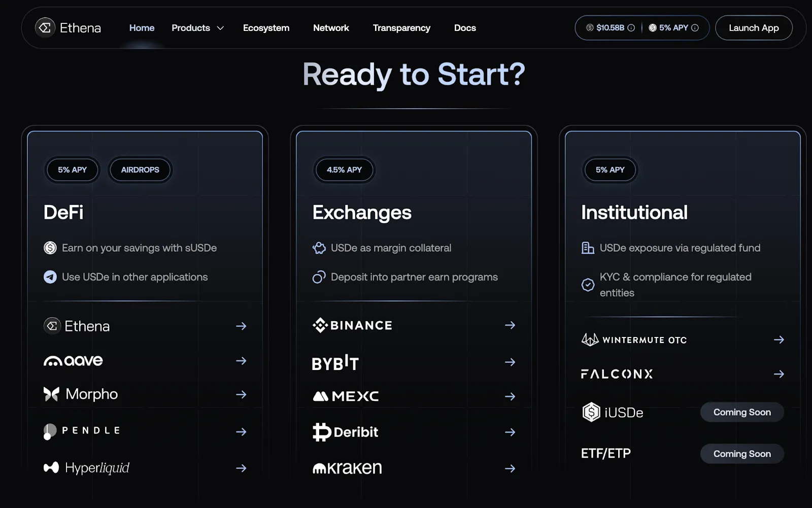The height and width of the screenshot is (508, 812).
Task: Click the Binance logo
Action: pyautogui.click(x=352, y=325)
